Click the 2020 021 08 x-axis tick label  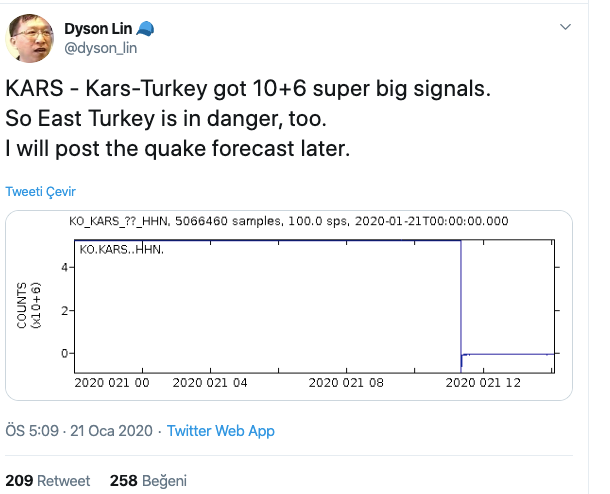(346, 382)
